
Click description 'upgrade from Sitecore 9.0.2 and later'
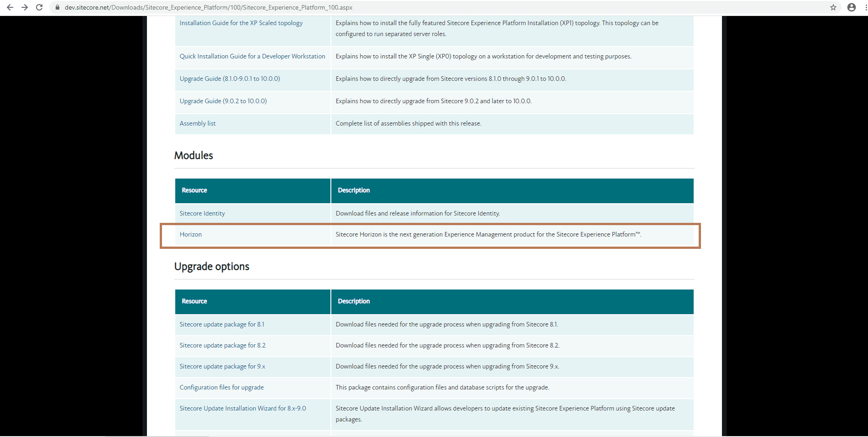[x=434, y=101]
